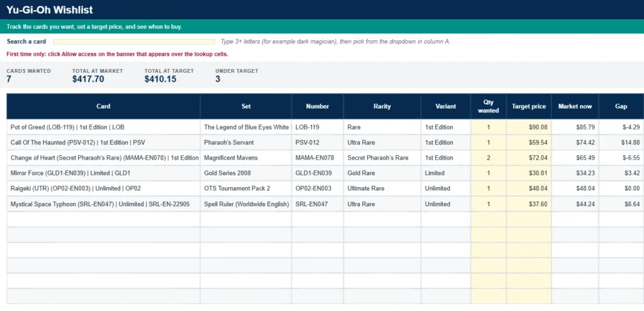Click the Target price column header
This screenshot has width=644, height=311.
tap(528, 106)
